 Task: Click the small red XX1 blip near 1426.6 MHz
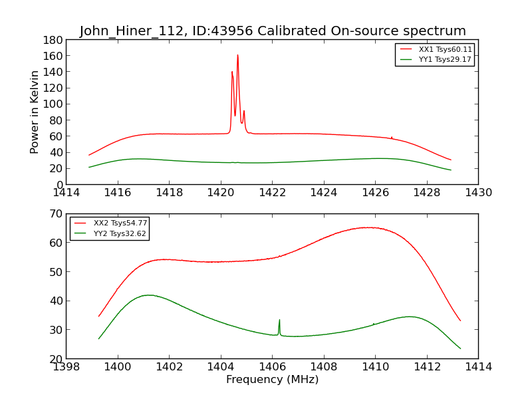[392, 138]
